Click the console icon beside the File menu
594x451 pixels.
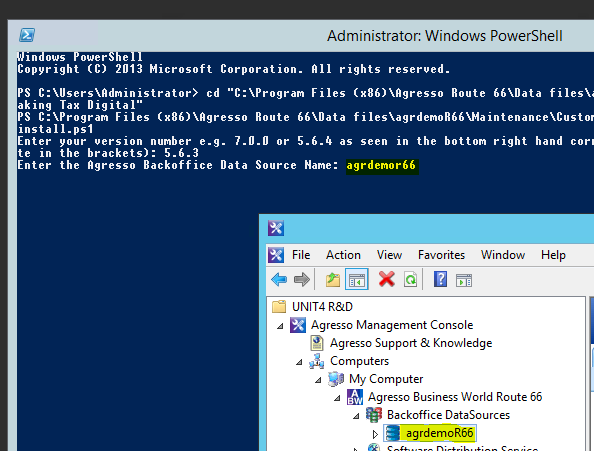coord(276,255)
